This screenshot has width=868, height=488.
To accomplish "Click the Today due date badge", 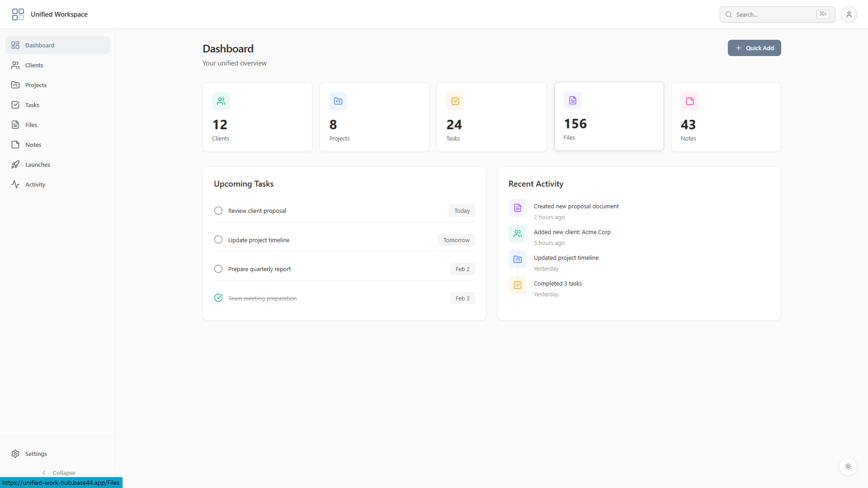I will click(462, 211).
